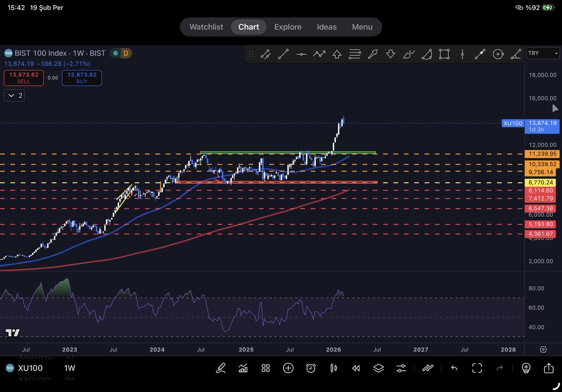The height and width of the screenshot is (392, 562).
Task: Click the orange D data-delay badge
Action: 126,53
